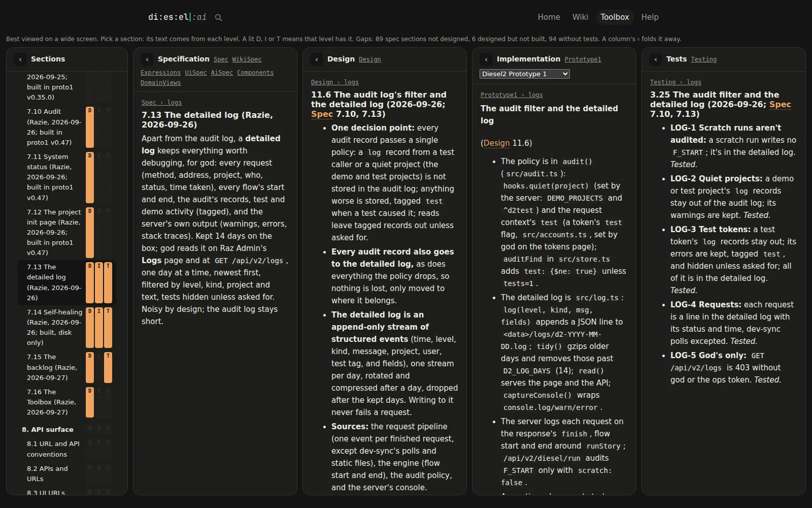Open the AiSpec link
This screenshot has height=508, width=812.
[x=222, y=73]
